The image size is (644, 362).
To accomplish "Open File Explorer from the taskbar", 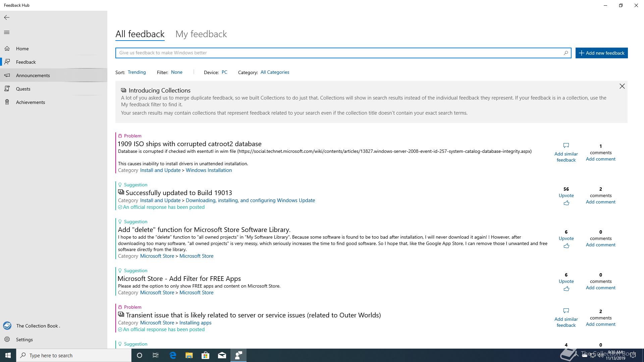I will (189, 355).
